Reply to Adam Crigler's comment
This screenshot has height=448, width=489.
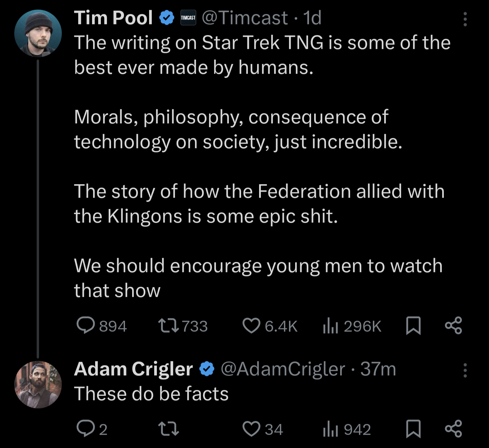point(92,429)
